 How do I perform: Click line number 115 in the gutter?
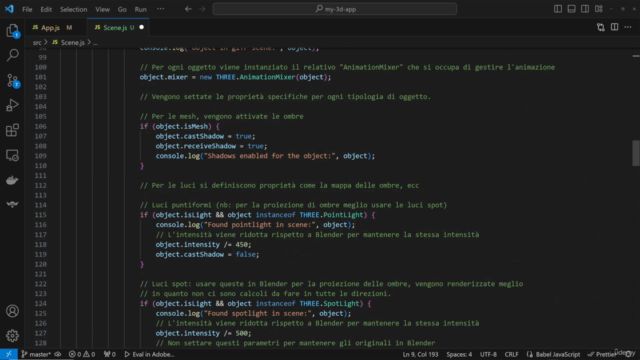40,215
